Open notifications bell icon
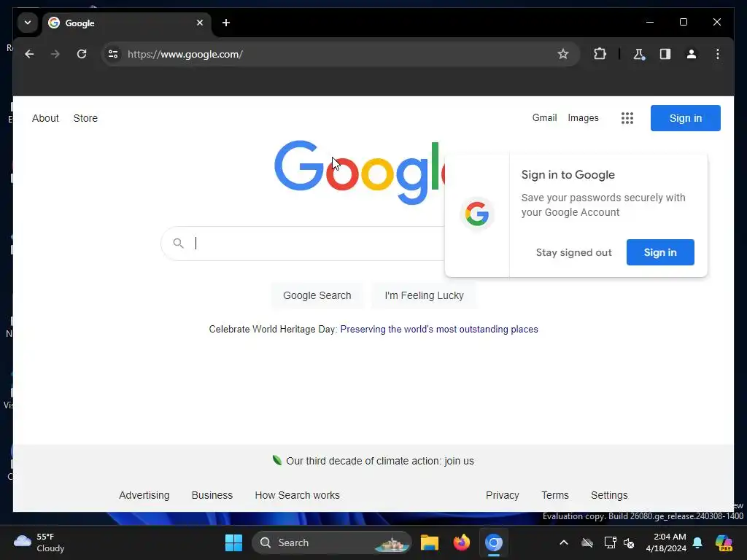747x560 pixels. coord(697,542)
